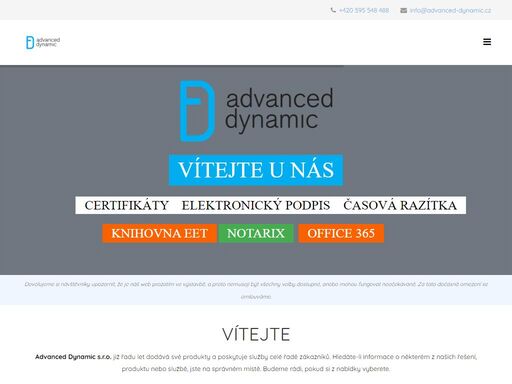Click the green NOTARIX button
This screenshot has width=512, height=384.
click(x=256, y=233)
